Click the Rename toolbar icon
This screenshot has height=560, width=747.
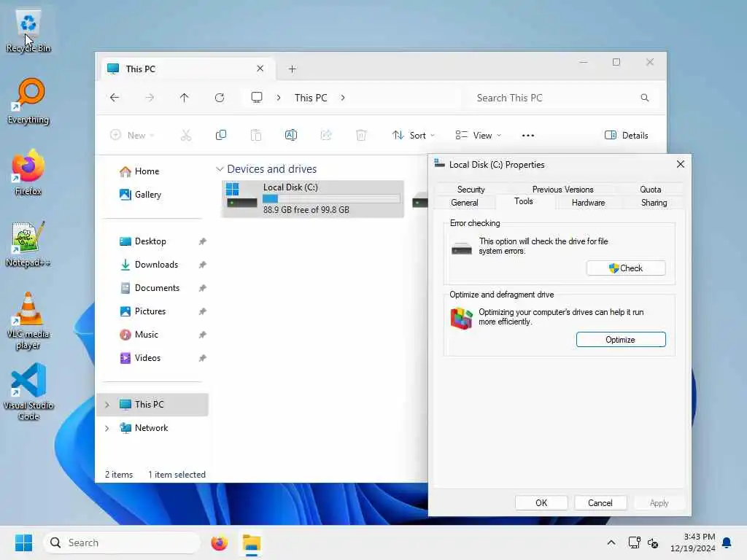point(290,135)
